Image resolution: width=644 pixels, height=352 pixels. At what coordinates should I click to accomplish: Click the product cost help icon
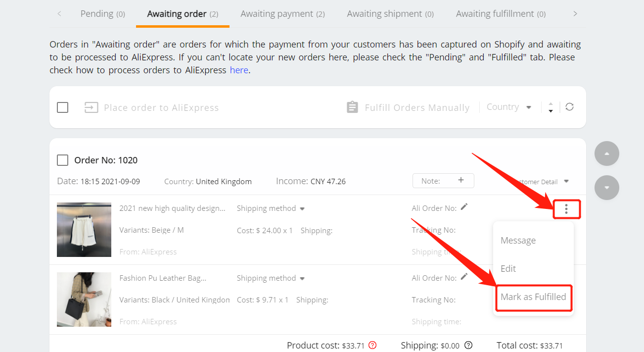(373, 345)
